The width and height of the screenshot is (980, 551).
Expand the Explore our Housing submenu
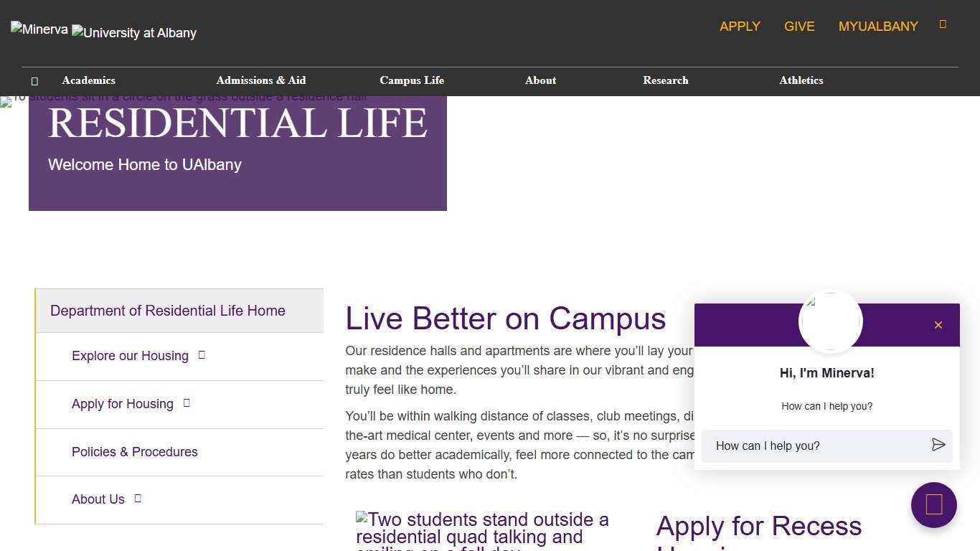[x=201, y=354]
